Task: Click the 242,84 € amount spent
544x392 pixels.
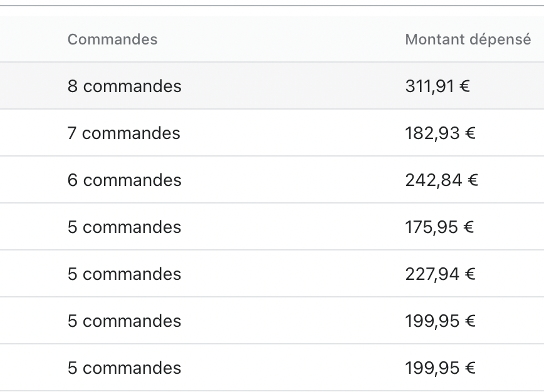Action: pyautogui.click(x=442, y=180)
